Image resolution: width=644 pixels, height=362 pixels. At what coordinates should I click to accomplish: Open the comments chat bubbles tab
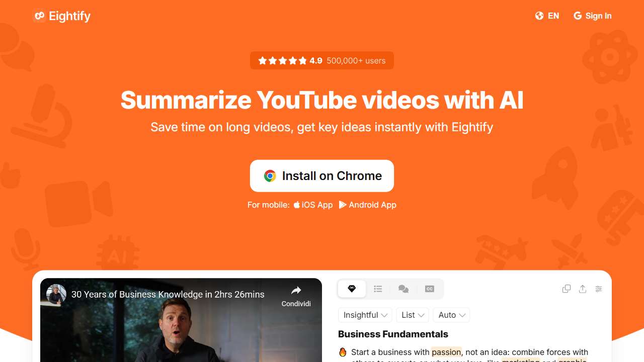[x=404, y=289]
